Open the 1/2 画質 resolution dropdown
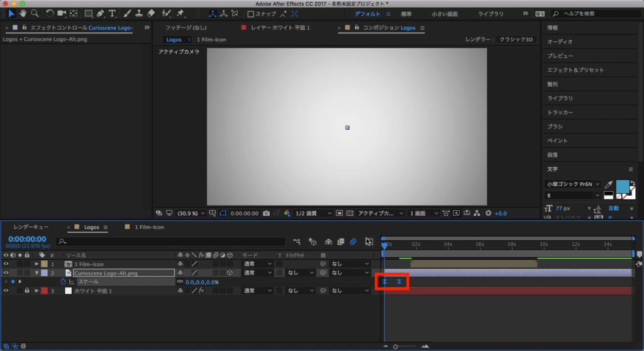 coord(314,213)
